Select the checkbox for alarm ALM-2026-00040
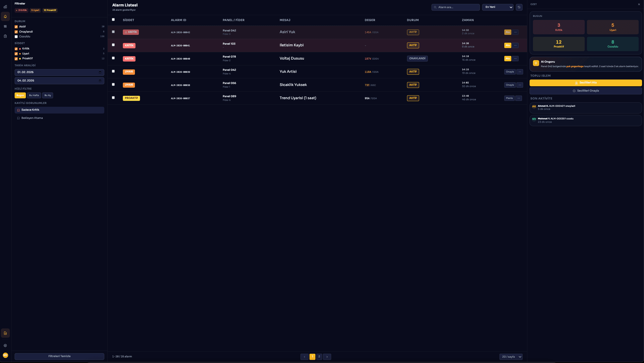This screenshot has width=644, height=363. click(x=113, y=58)
